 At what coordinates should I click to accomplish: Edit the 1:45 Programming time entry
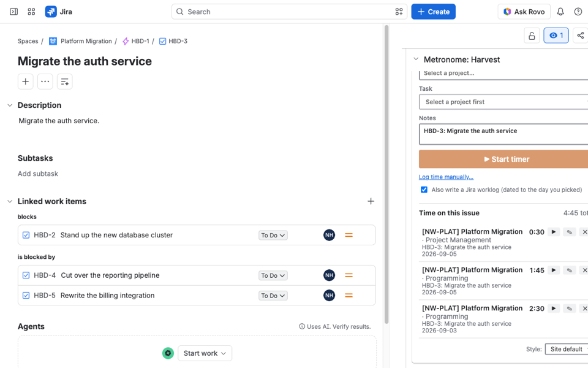[x=569, y=270]
